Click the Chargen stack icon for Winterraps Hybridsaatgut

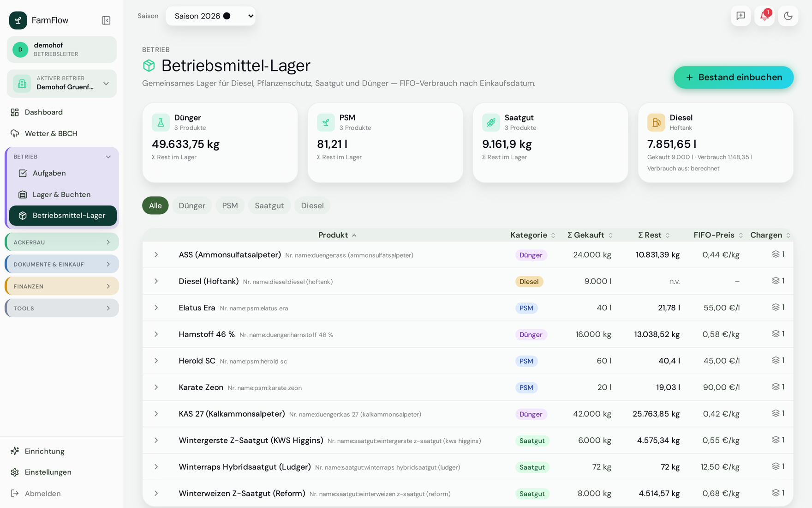[776, 466]
